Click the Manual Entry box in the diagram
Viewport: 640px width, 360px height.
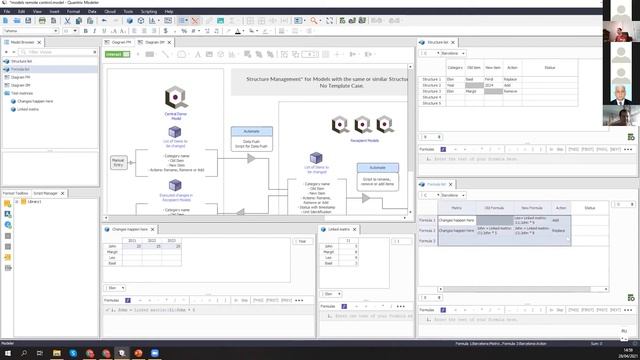118,162
